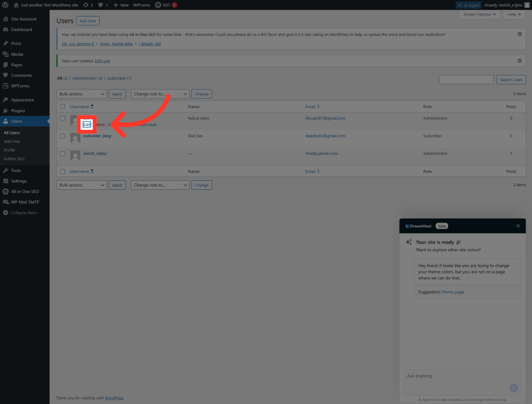Close the DreamHost assistant panel
The height and width of the screenshot is (404, 532).
click(518, 226)
